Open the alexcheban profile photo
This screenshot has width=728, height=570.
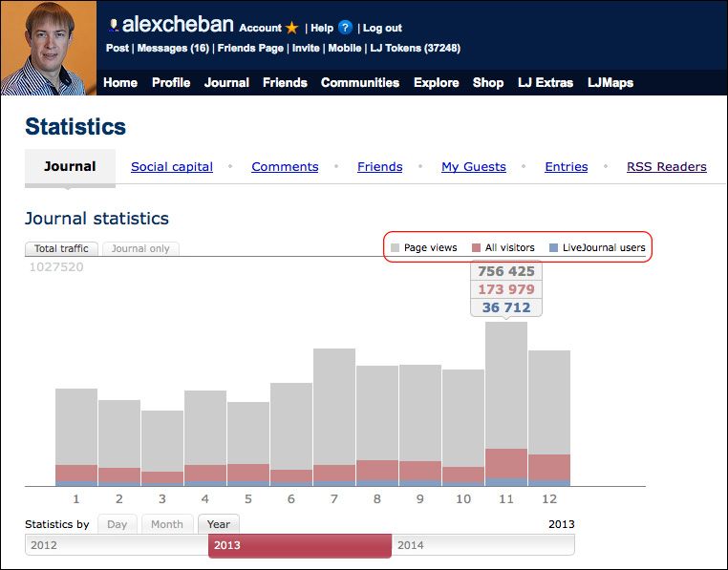(x=49, y=48)
